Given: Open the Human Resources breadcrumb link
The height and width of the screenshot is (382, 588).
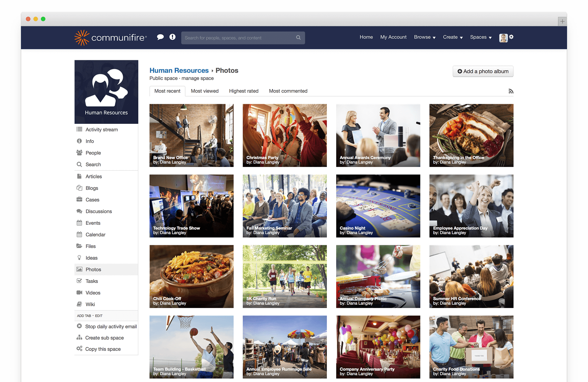Looking at the screenshot, I should point(179,70).
